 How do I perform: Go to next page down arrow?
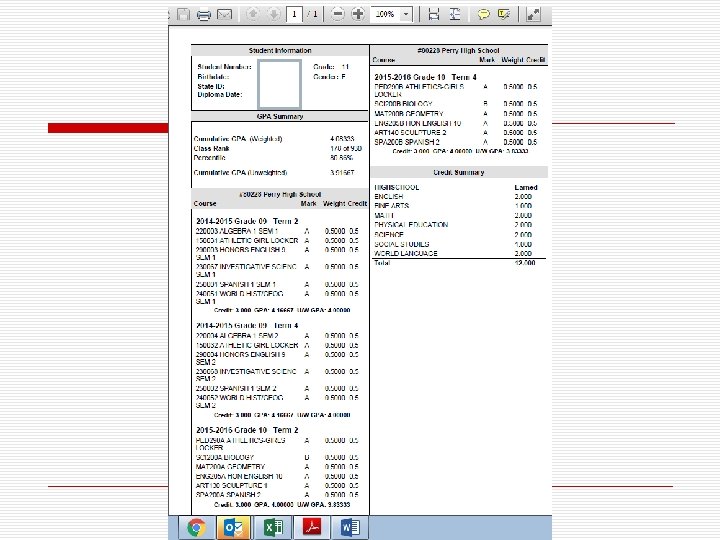(274, 14)
